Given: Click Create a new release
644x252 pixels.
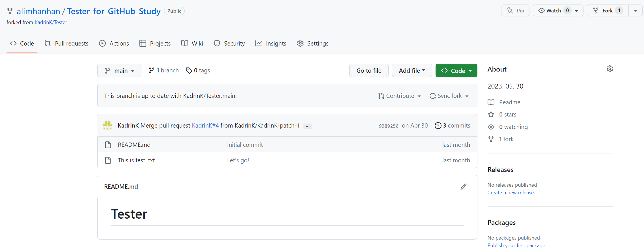Looking at the screenshot, I should pyautogui.click(x=511, y=193).
